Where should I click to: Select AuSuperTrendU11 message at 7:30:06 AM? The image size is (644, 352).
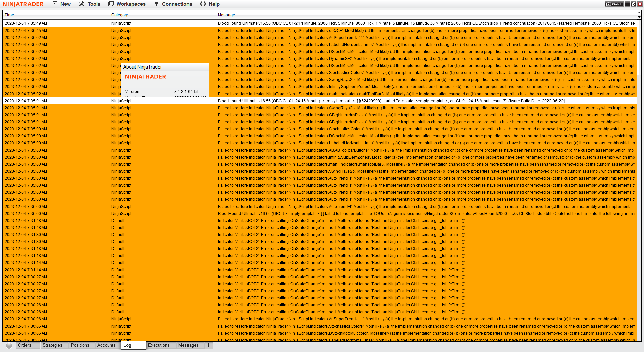(426, 319)
